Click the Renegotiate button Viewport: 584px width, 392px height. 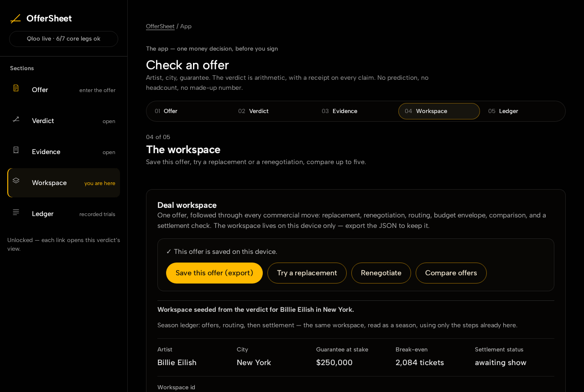click(x=381, y=273)
